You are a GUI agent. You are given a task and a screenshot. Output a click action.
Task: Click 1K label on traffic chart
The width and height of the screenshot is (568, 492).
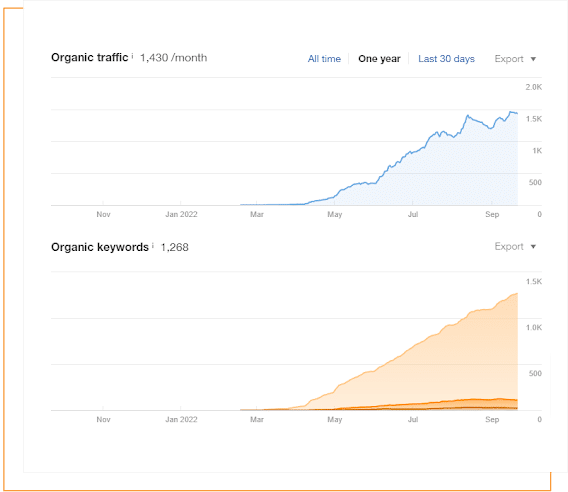(537, 151)
